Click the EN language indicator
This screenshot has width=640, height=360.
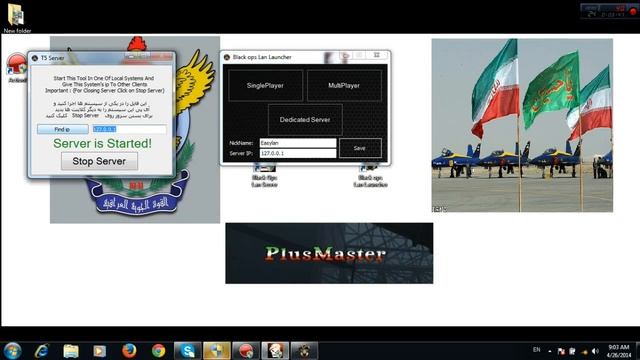click(x=537, y=350)
